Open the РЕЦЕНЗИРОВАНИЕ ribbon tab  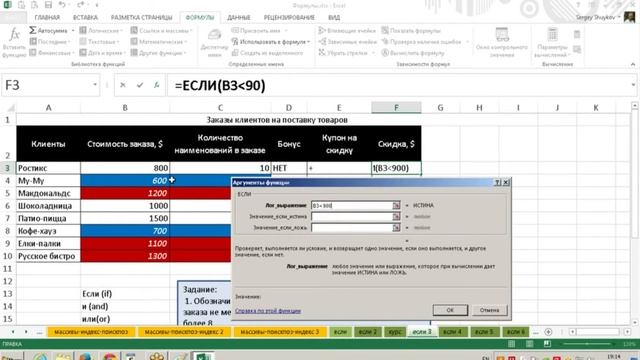click(289, 18)
